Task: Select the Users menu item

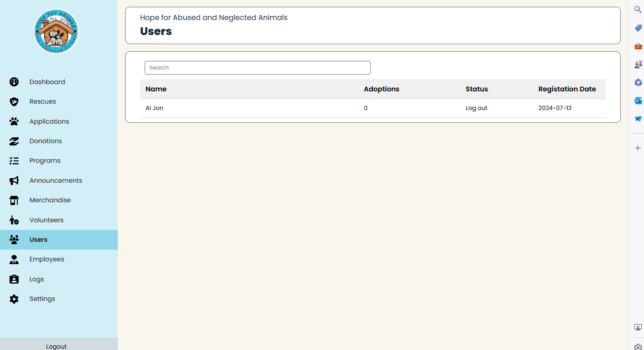Action: (39, 240)
